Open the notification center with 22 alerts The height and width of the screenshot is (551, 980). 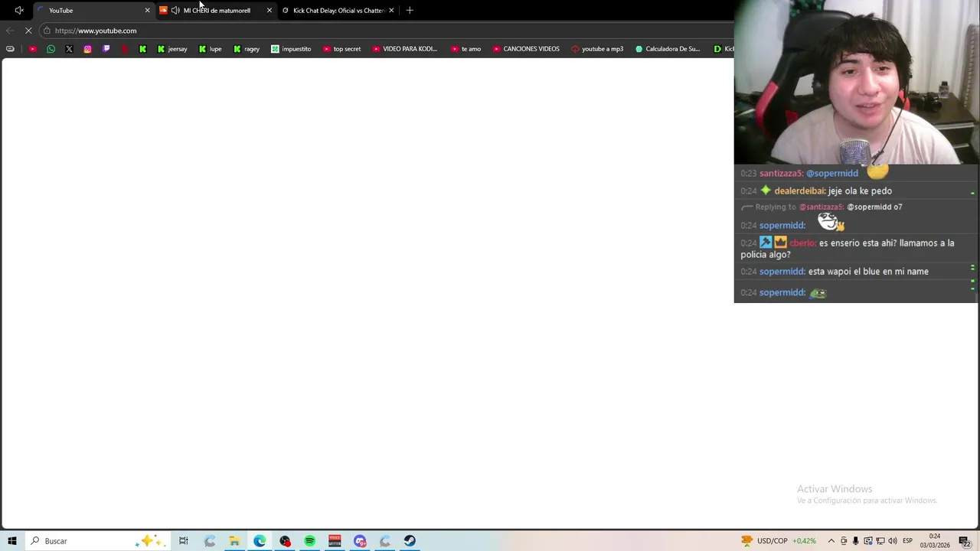(x=965, y=541)
